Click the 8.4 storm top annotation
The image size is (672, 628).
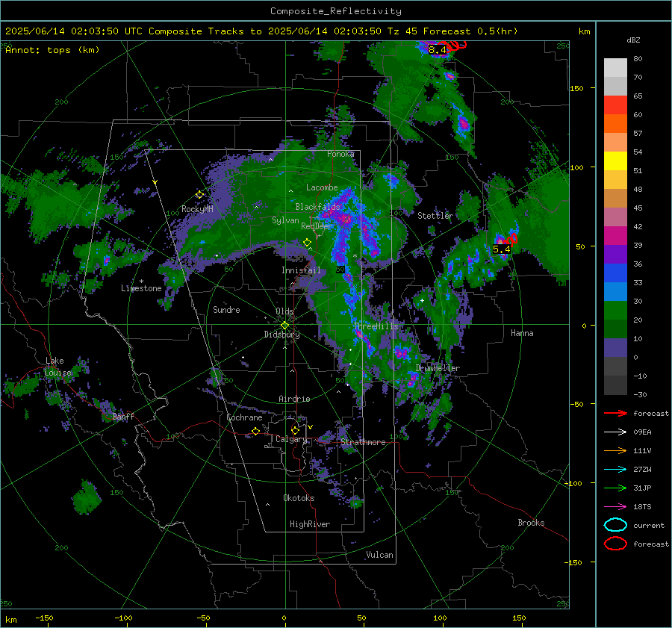coord(437,50)
